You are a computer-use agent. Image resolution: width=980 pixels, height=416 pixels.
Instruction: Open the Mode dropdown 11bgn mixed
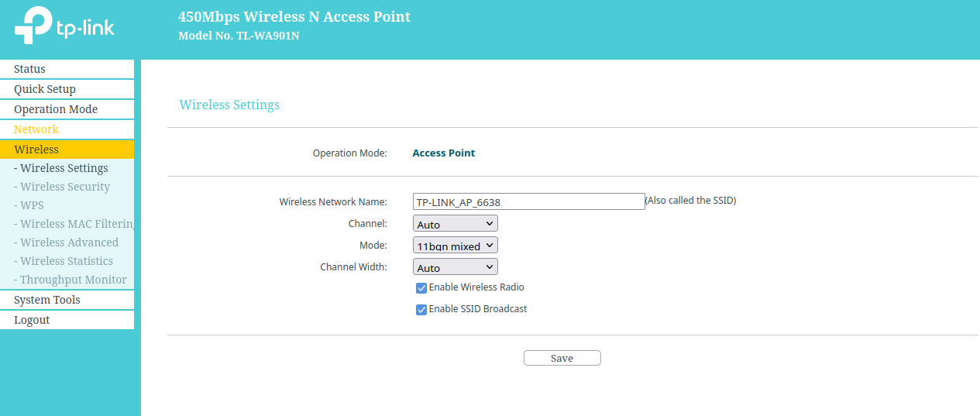pos(456,246)
